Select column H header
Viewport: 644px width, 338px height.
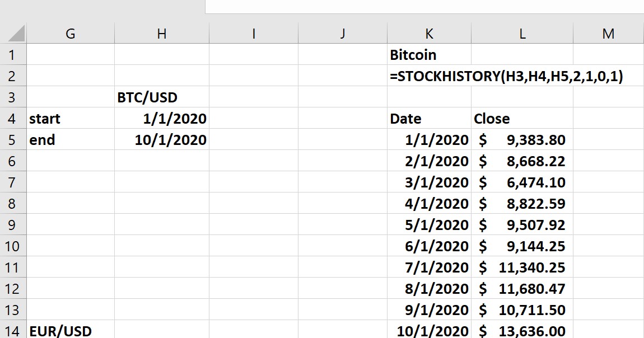point(161,34)
